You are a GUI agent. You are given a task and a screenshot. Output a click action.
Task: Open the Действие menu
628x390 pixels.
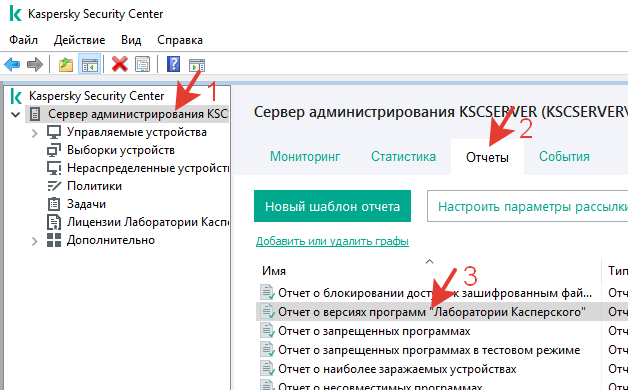tap(80, 40)
